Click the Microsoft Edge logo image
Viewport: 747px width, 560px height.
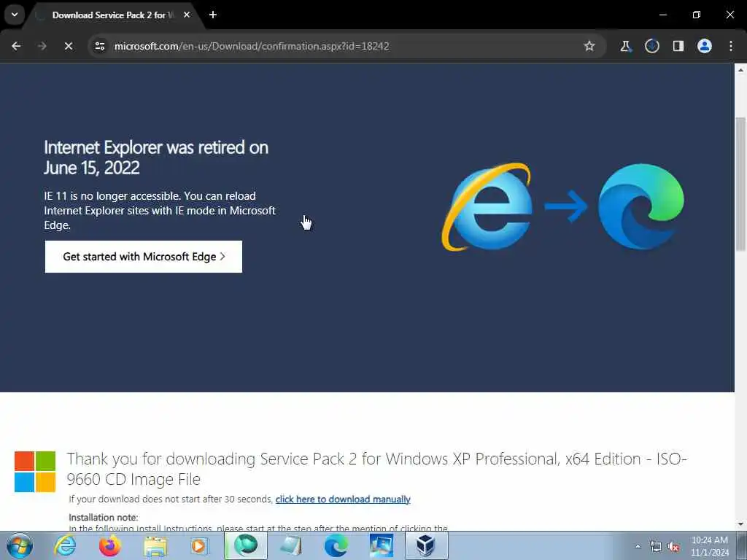640,206
